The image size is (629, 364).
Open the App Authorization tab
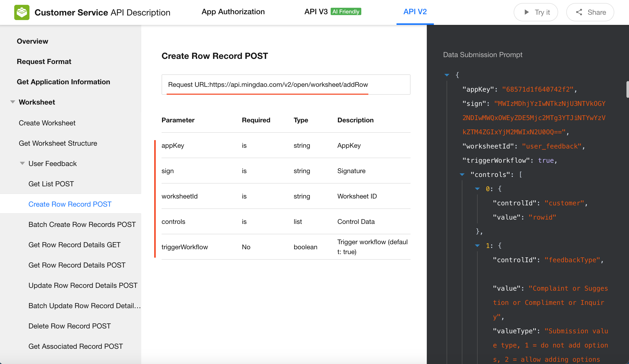click(233, 12)
